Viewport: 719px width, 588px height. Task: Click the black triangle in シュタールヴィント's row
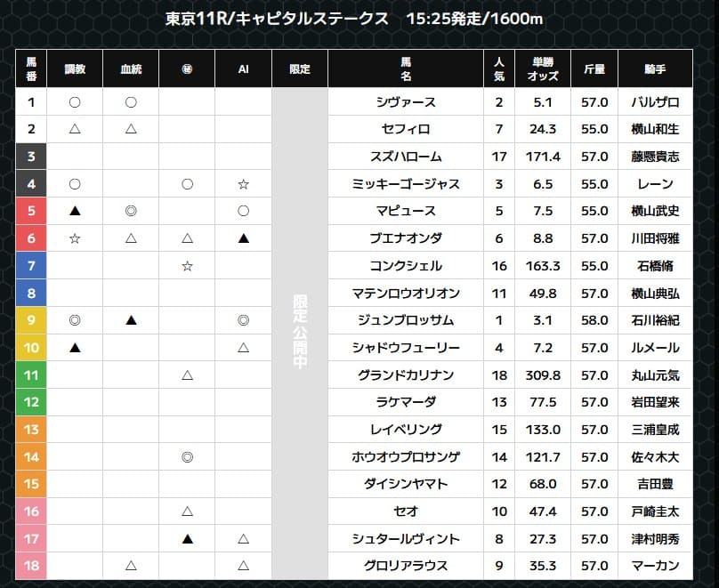click(187, 538)
